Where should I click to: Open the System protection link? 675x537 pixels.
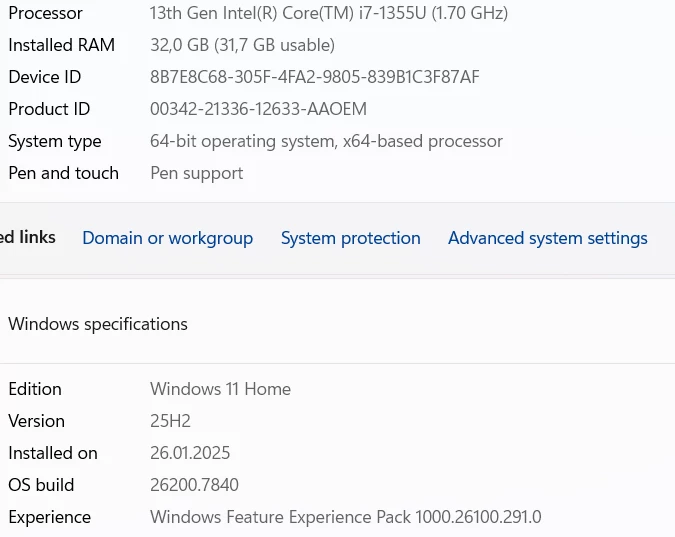(350, 238)
